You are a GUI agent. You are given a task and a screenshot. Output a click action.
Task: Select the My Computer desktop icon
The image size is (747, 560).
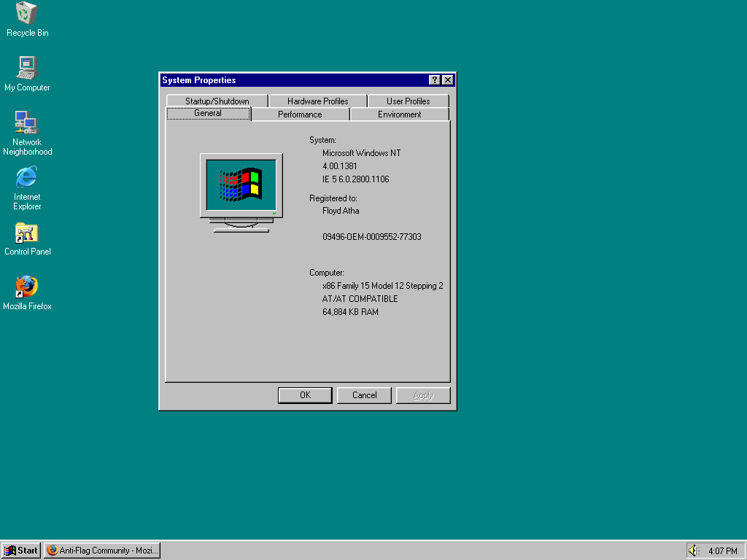27,68
